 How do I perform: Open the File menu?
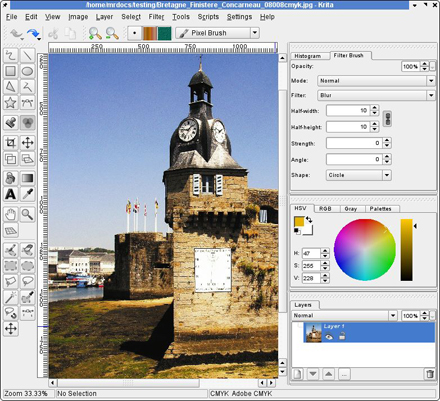(x=11, y=17)
